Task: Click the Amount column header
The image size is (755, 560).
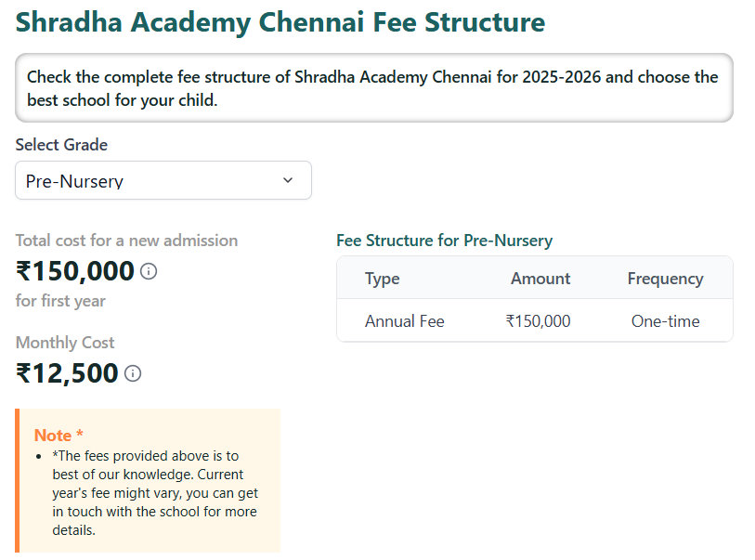Action: pos(540,278)
